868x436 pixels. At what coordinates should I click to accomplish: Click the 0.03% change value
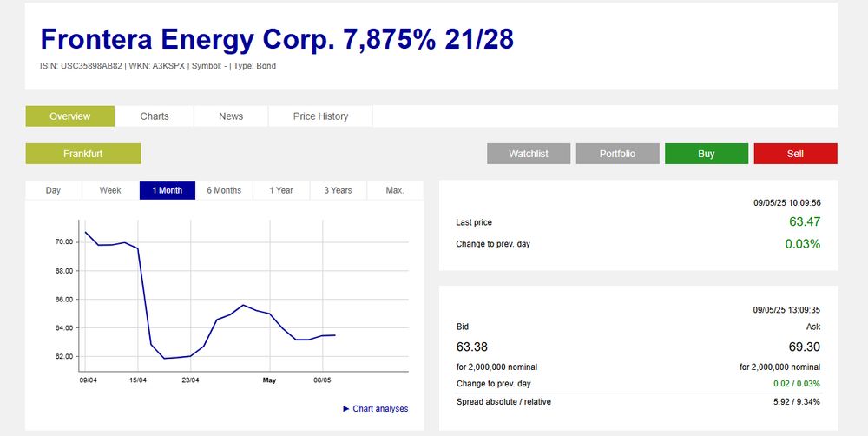tap(803, 244)
